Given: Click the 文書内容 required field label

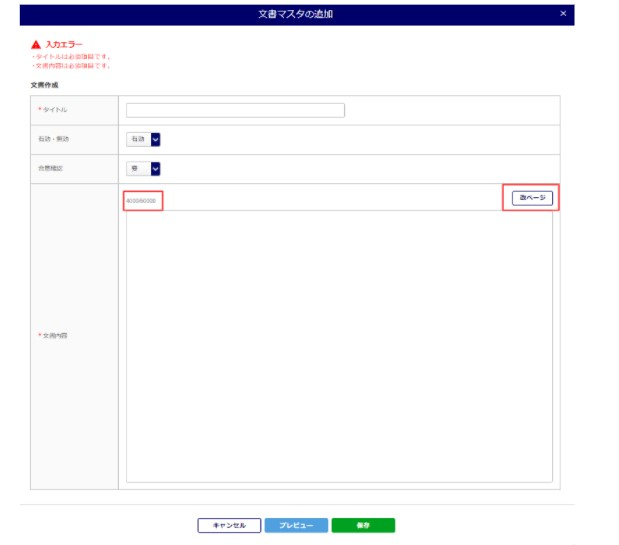Looking at the screenshot, I should [x=53, y=335].
